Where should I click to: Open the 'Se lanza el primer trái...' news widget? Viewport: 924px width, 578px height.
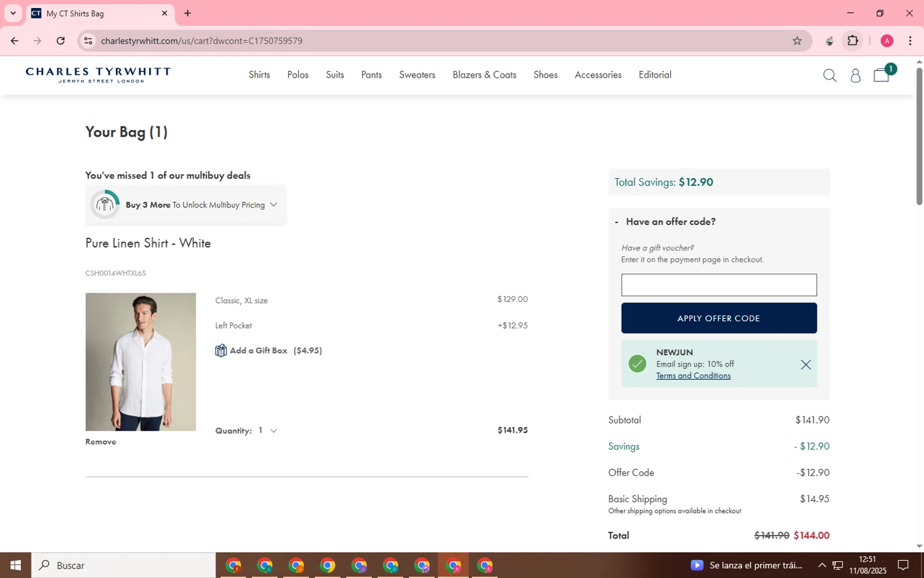pyautogui.click(x=747, y=565)
